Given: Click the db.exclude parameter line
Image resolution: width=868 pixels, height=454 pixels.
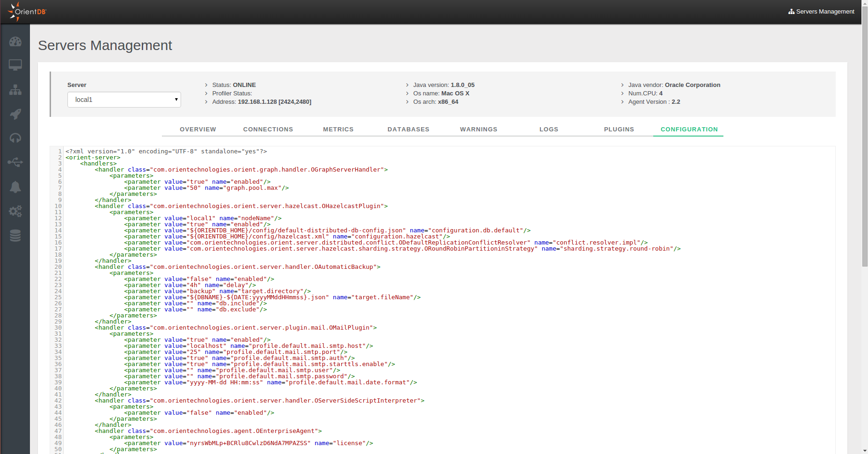Looking at the screenshot, I should tap(196, 310).
